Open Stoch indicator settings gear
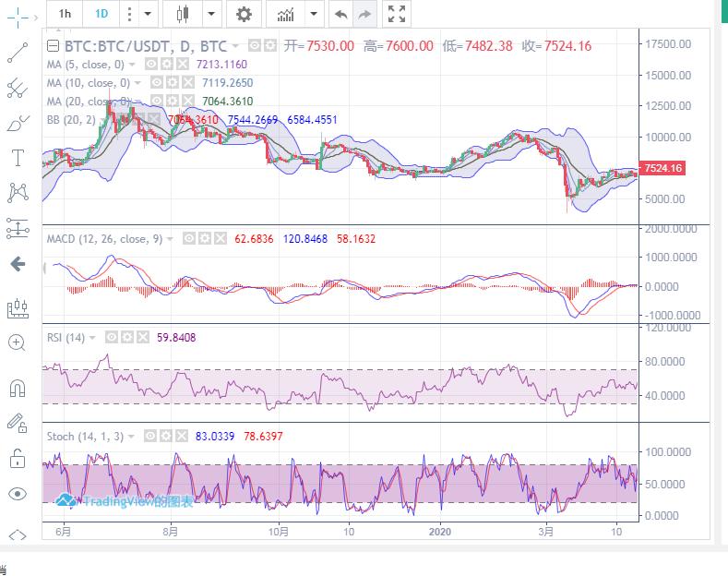 coord(167,436)
